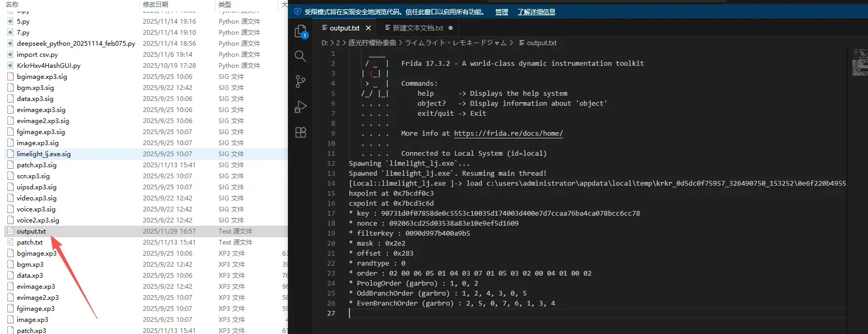Open the Run and Debug icon
868x334 pixels.
[x=301, y=107]
